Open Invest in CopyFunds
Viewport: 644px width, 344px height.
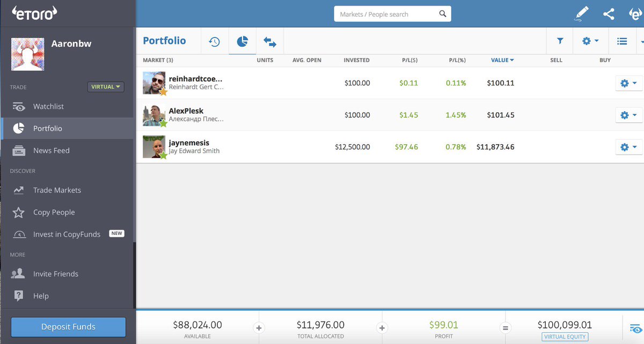[68, 234]
